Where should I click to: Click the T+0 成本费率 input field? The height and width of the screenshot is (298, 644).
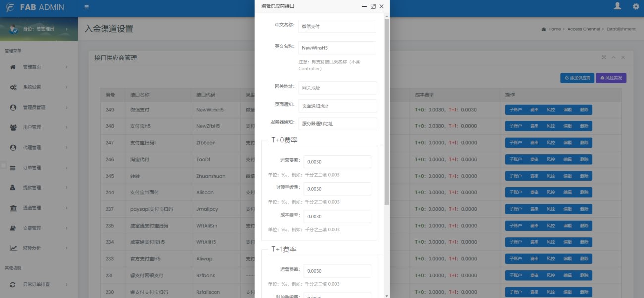[x=337, y=216]
